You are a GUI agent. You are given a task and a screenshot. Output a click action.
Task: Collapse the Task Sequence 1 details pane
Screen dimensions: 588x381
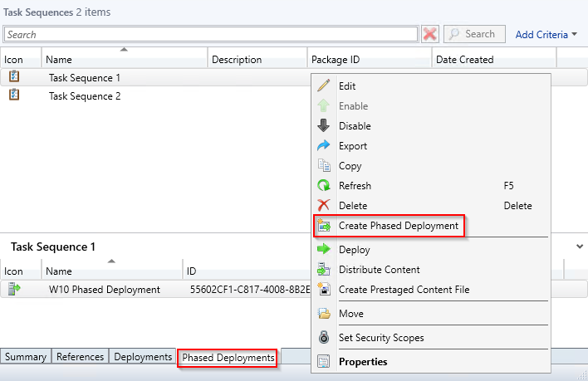click(x=579, y=247)
